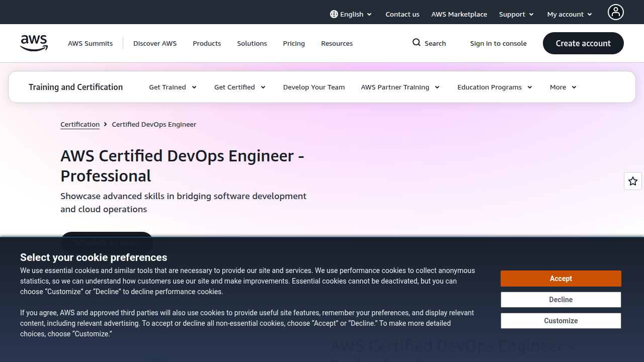Expand the Get Certified menu
Viewport: 644px width, 362px height.
240,87
